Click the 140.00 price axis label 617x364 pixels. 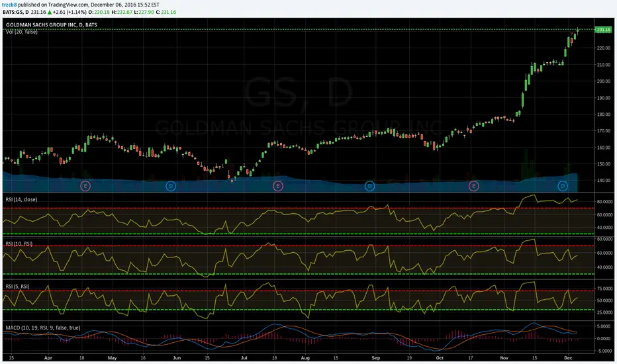[604, 181]
